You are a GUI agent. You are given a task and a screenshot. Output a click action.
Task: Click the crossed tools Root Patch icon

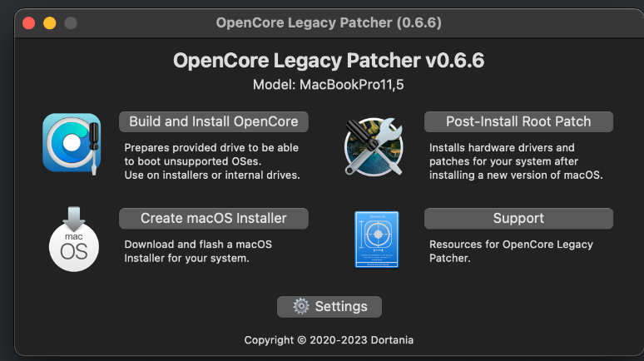(374, 146)
